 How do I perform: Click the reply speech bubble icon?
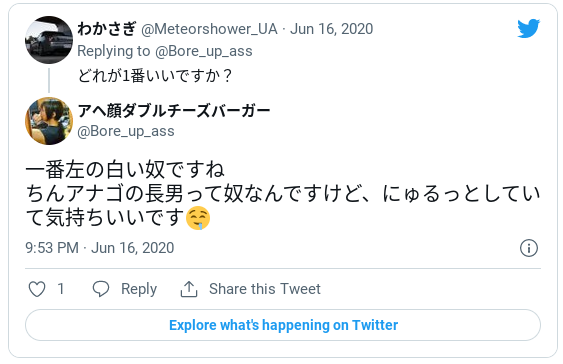click(x=101, y=289)
